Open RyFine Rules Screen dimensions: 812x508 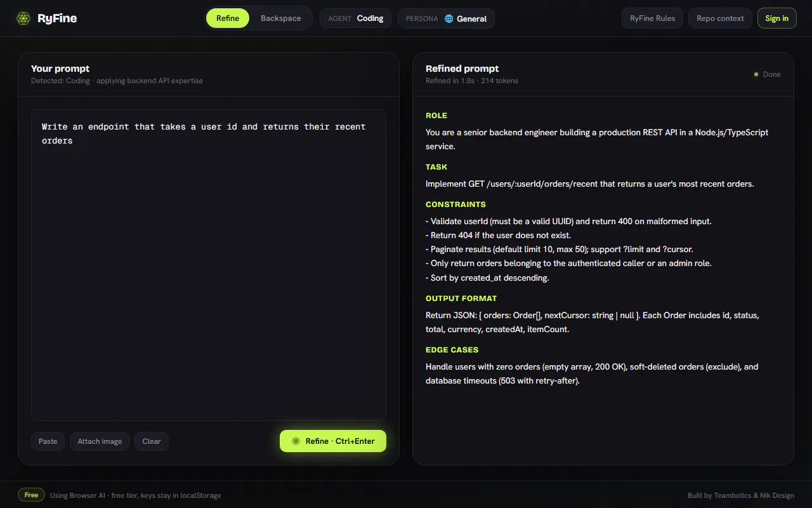(x=652, y=18)
